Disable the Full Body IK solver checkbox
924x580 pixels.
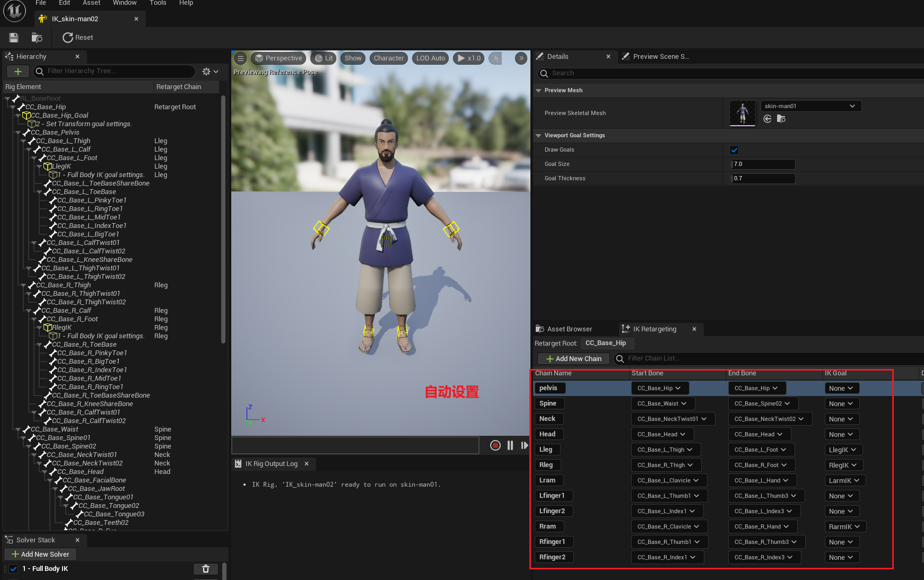14,569
